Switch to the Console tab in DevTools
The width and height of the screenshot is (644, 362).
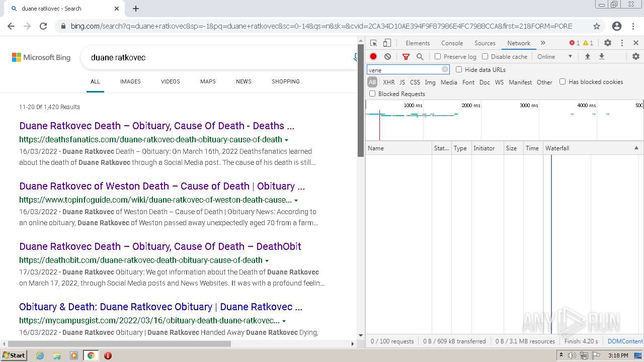(x=452, y=43)
